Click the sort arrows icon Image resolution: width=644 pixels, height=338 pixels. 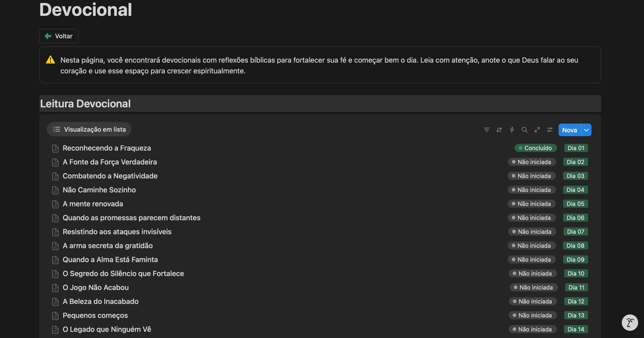(499, 130)
